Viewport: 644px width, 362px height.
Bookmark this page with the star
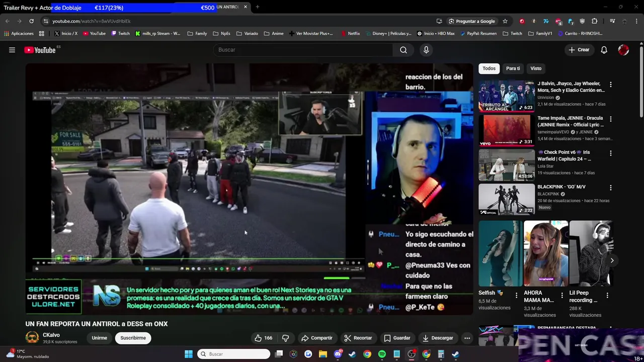click(x=505, y=21)
